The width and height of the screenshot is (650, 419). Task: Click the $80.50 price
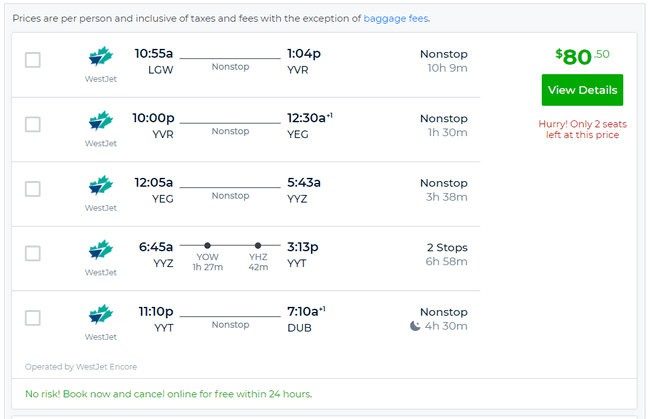tap(582, 56)
